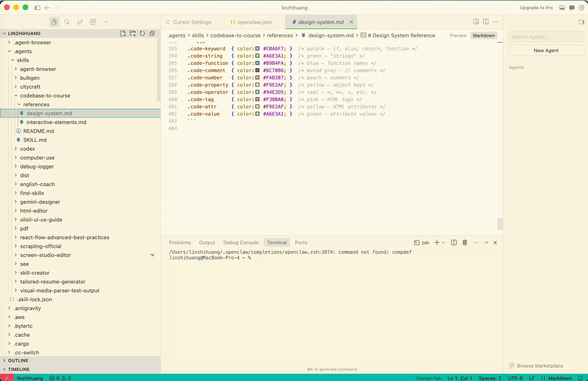588x381 pixels.
Task: Select Preview mode
Action: 458,36
